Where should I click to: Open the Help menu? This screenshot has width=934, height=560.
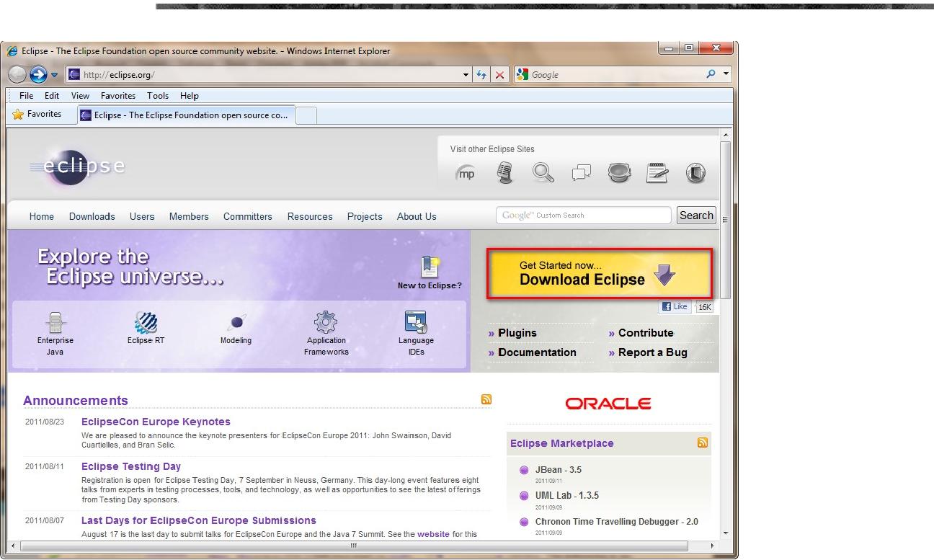(190, 96)
